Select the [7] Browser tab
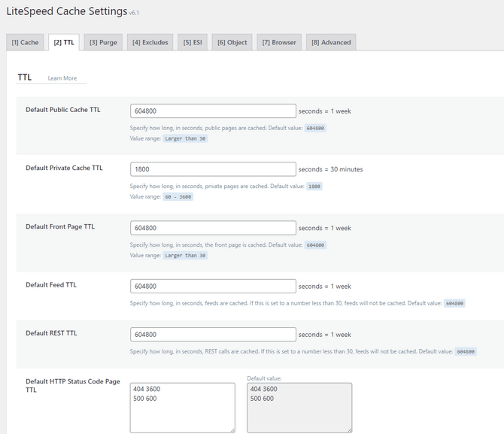The width and height of the screenshot is (504, 434). click(281, 42)
